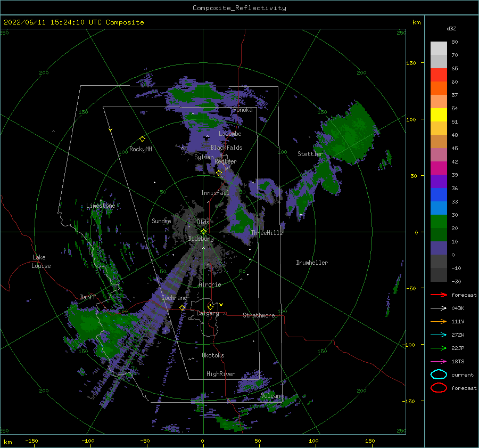The width and height of the screenshot is (479, 448).
Task: Click the Ponoka town label
Action: (x=243, y=110)
